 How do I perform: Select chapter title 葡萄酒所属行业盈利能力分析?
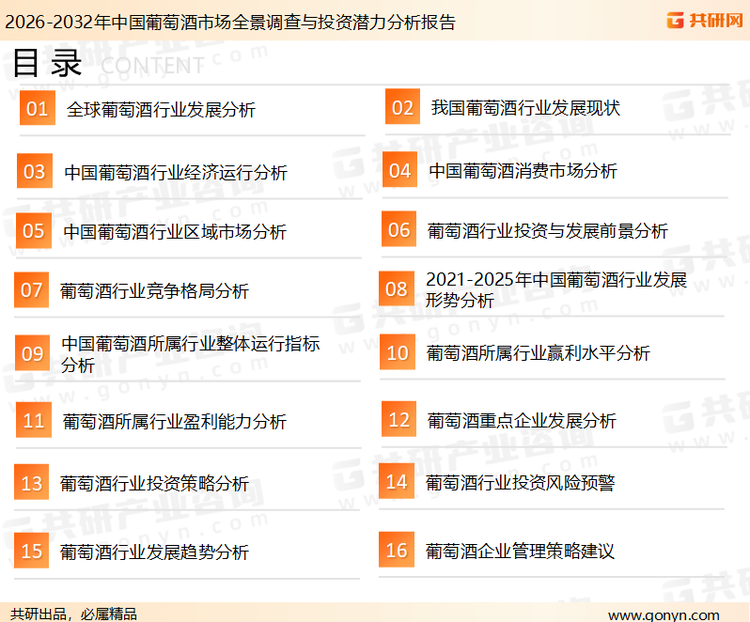[174, 421]
